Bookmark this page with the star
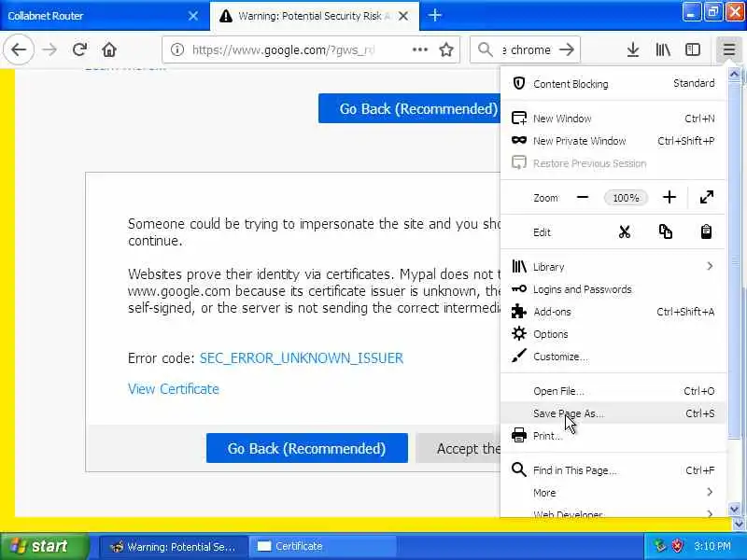 (446, 49)
